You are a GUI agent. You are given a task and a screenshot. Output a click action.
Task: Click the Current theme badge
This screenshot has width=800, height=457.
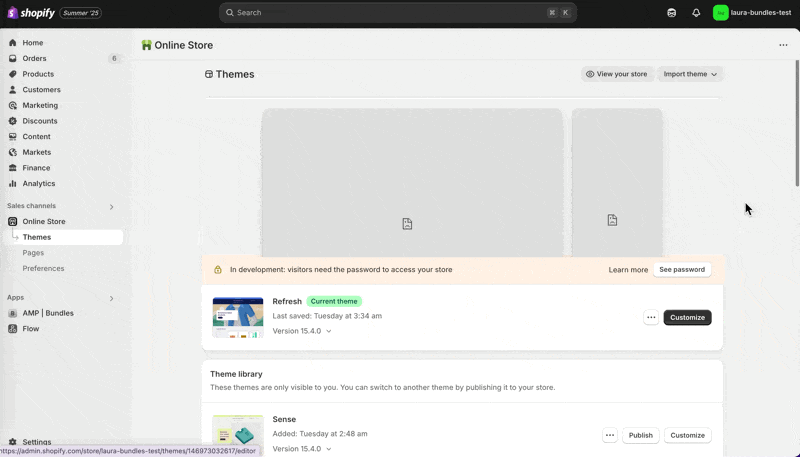click(334, 301)
